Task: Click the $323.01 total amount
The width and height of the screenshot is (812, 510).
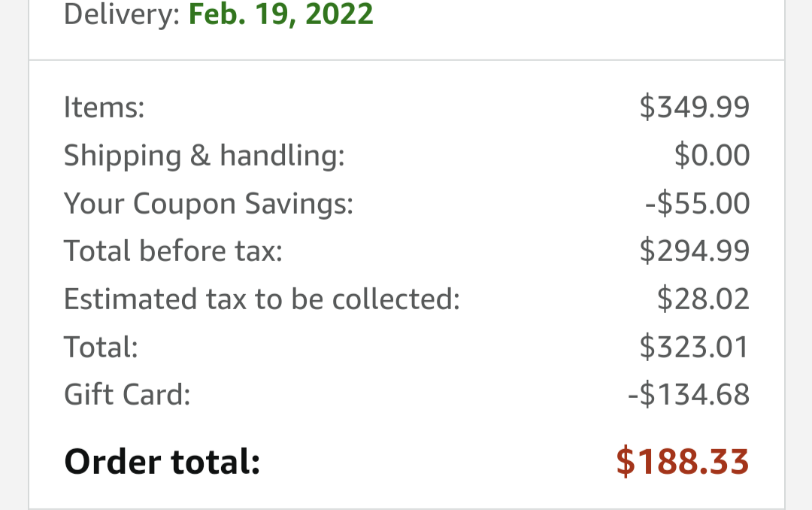Action: (x=695, y=347)
